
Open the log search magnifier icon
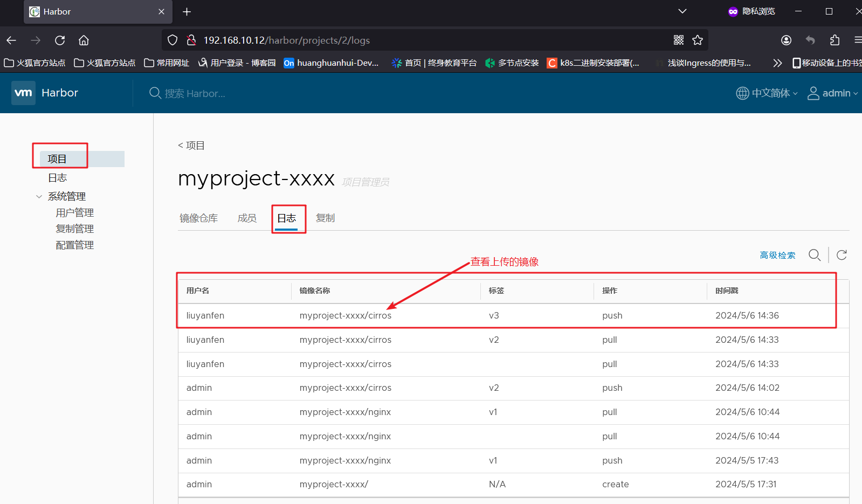point(815,255)
